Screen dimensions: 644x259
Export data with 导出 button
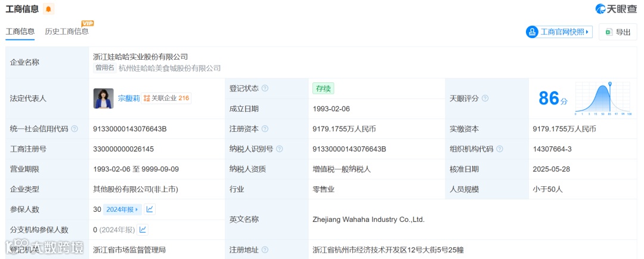pos(618,32)
